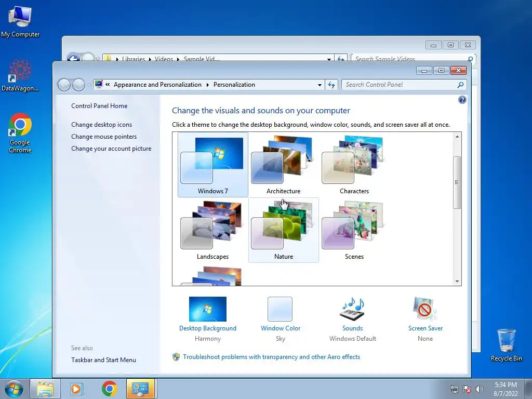The width and height of the screenshot is (532, 399).
Task: Open Taskbar and Start Menu link
Action: (x=103, y=360)
